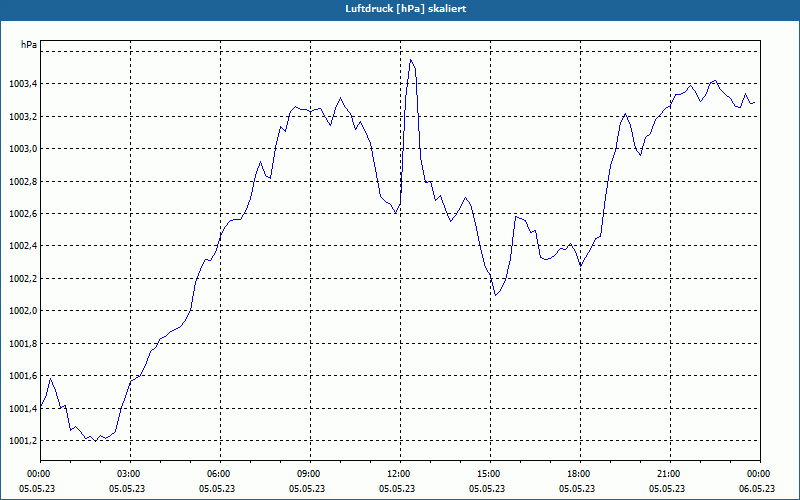Click the 1001,2 y-axis label
The width and height of the screenshot is (800, 500).
coord(23,441)
